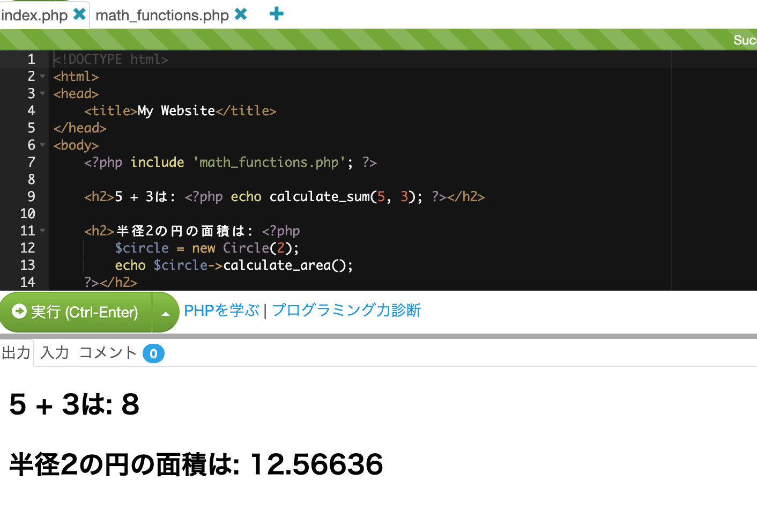This screenshot has height=532, width=757.
Task: Switch to the コメント tab
Action: point(107,353)
